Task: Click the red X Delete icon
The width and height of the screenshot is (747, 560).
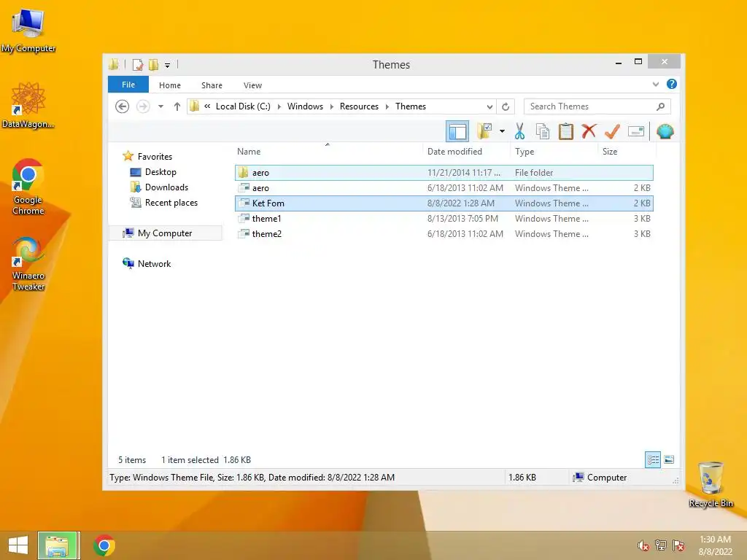Action: [x=589, y=131]
